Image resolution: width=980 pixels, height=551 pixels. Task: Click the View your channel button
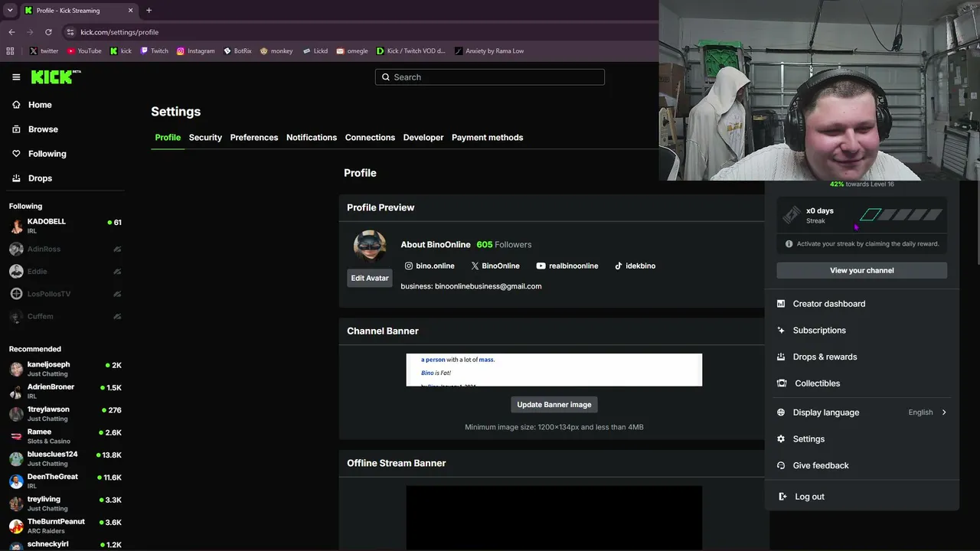[x=862, y=270]
